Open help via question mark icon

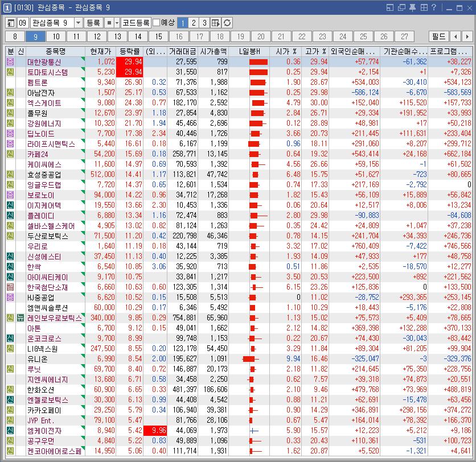(x=434, y=7)
